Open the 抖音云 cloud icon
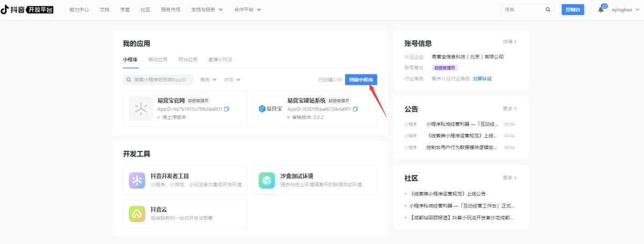Image resolution: width=644 pixels, height=244 pixels. pos(138,213)
